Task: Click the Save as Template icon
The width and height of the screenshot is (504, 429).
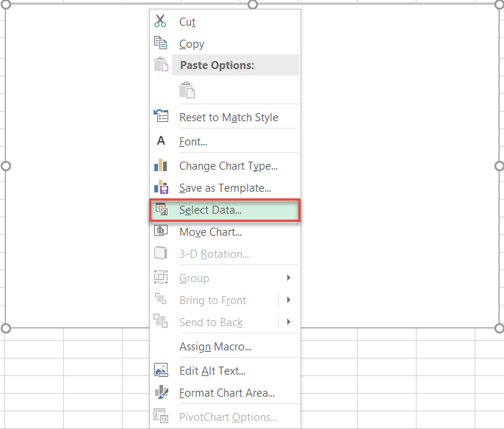Action: pyautogui.click(x=161, y=187)
